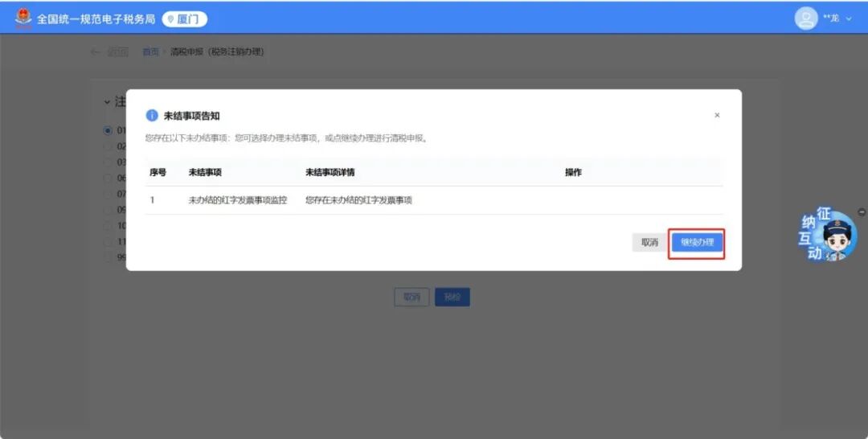Collapse the 注 section chevron
The height and width of the screenshot is (439, 868).
107,102
